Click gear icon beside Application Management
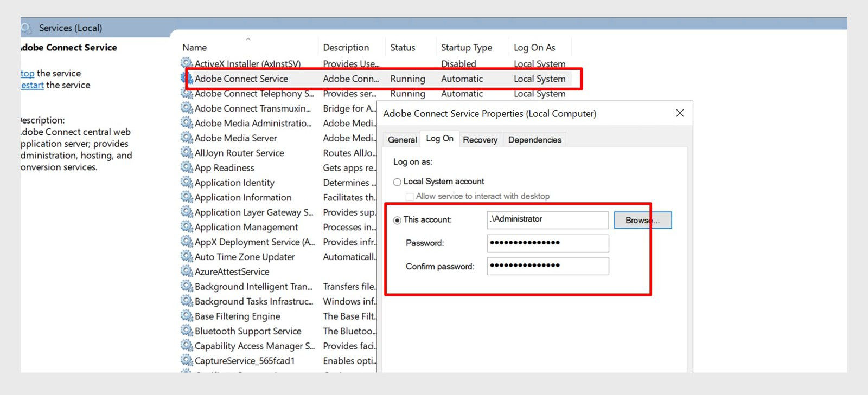868x395 pixels. 187,227
